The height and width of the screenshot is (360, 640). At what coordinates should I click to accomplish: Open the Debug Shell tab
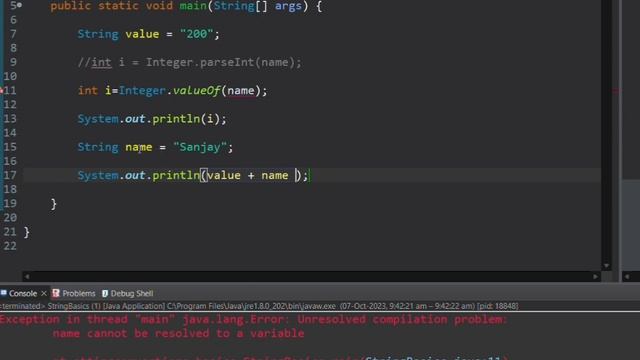132,293
